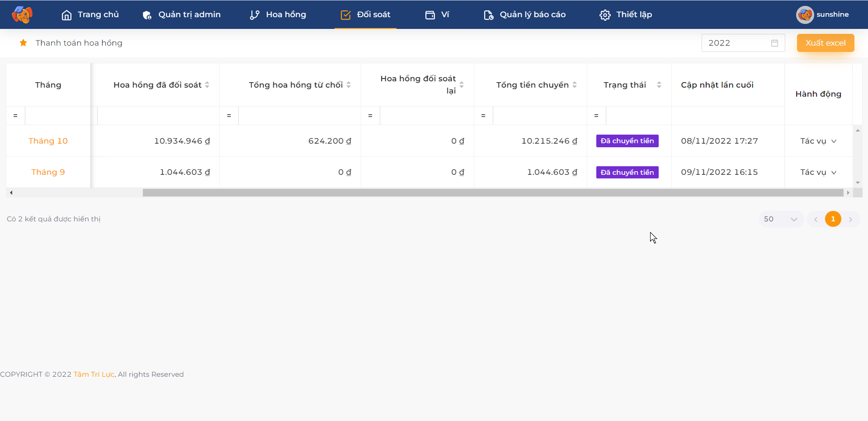Click the Tổng tiền chuyển filter input
868x421 pixels.
coord(540,116)
